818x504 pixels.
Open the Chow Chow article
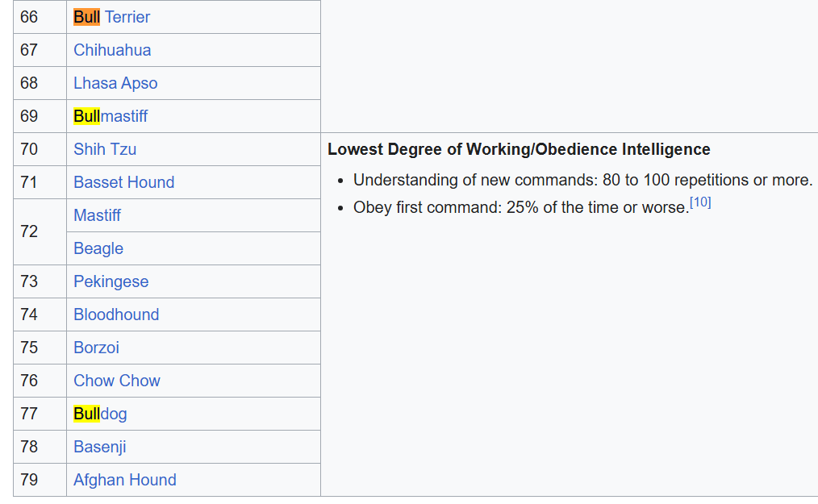pyautogui.click(x=116, y=381)
